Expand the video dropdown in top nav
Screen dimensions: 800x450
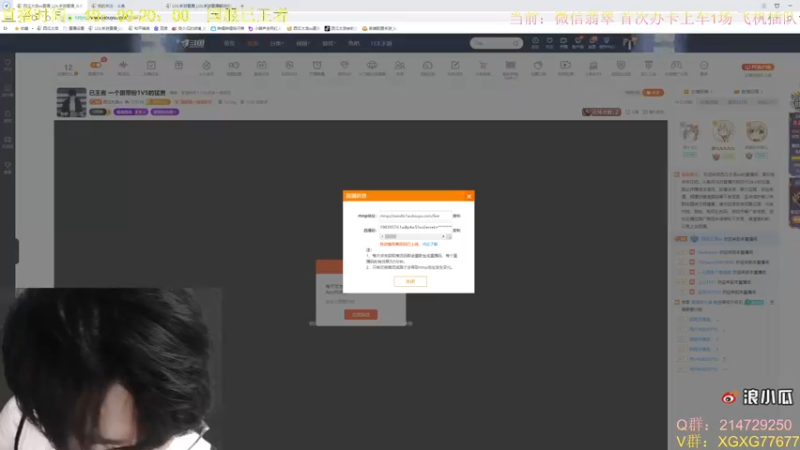[303, 43]
